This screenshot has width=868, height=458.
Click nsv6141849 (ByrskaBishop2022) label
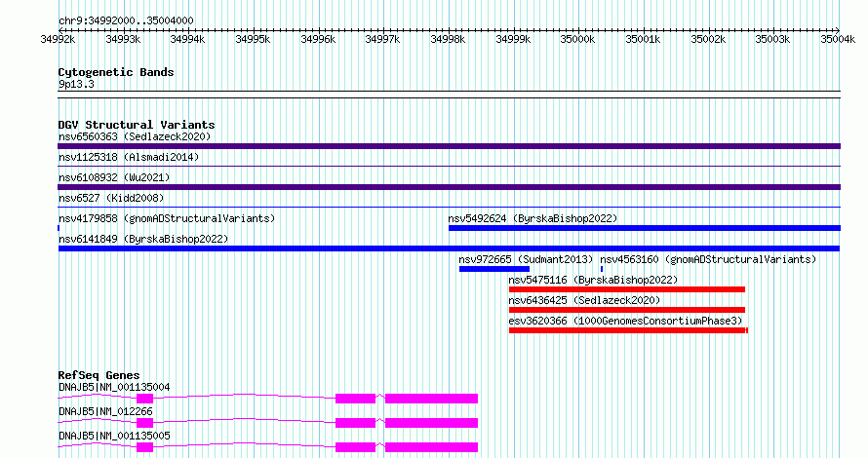143,239
